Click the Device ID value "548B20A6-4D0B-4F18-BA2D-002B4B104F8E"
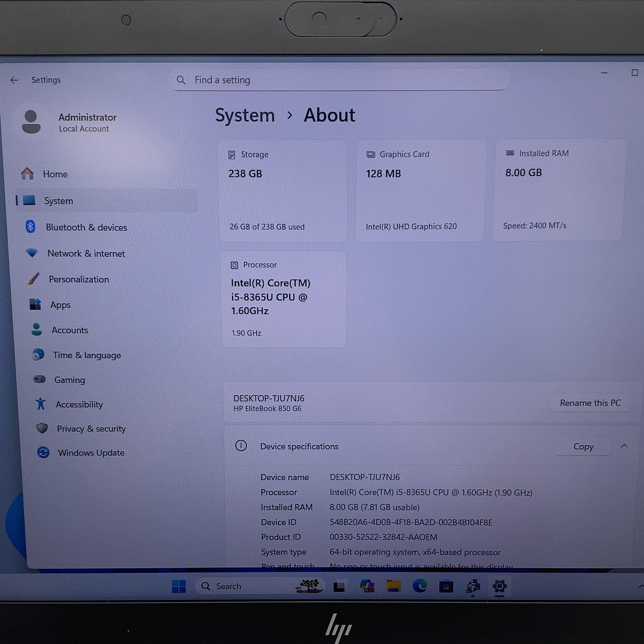The height and width of the screenshot is (644, 644). click(x=411, y=522)
